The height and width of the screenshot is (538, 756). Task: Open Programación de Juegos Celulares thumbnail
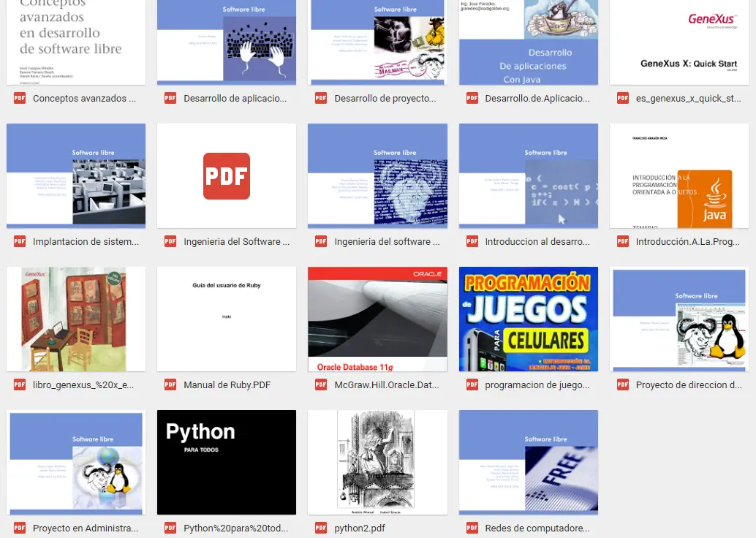click(529, 319)
